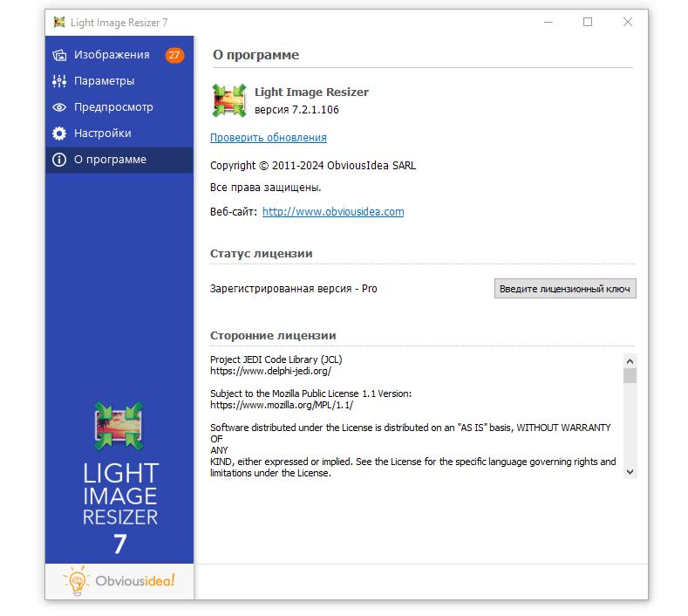The width and height of the screenshot is (688, 616).
Task: Click the scroll up arrow of licenses box
Action: pos(630,361)
